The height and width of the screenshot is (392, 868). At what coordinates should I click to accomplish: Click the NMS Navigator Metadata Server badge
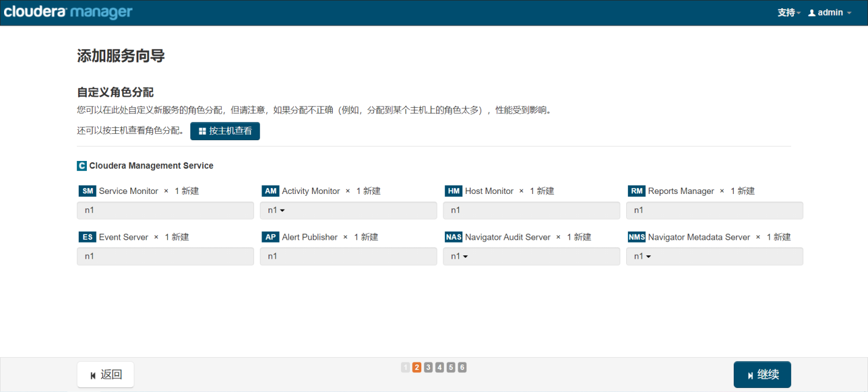[x=637, y=237]
